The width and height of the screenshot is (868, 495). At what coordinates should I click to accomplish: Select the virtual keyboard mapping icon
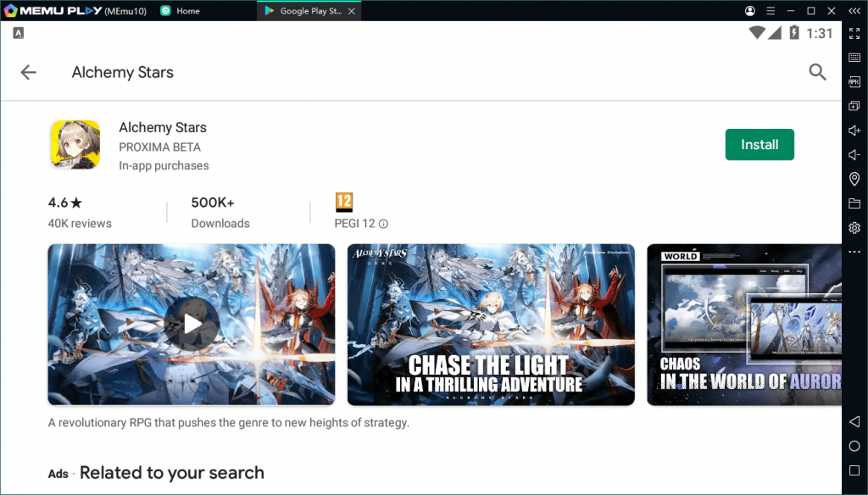(854, 58)
